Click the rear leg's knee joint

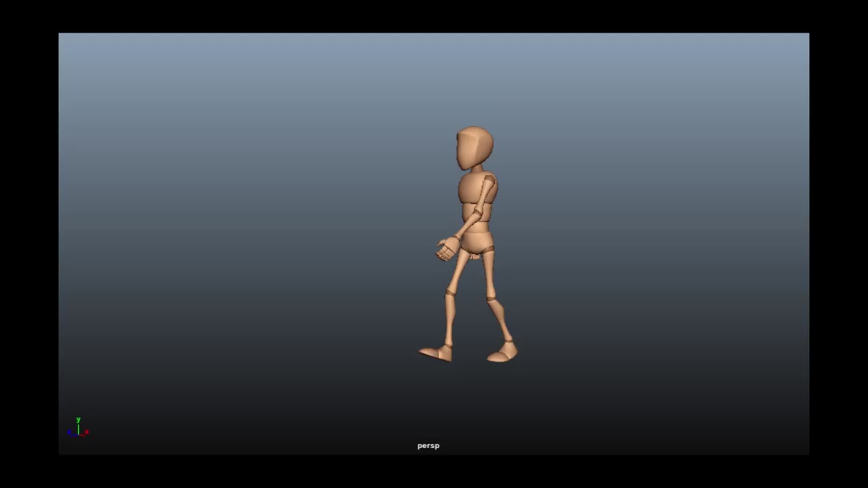491,298
